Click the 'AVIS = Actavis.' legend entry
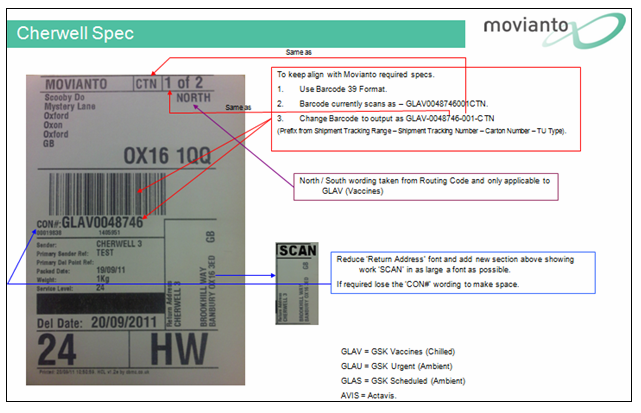This screenshot has height=413, width=641. pos(369,396)
